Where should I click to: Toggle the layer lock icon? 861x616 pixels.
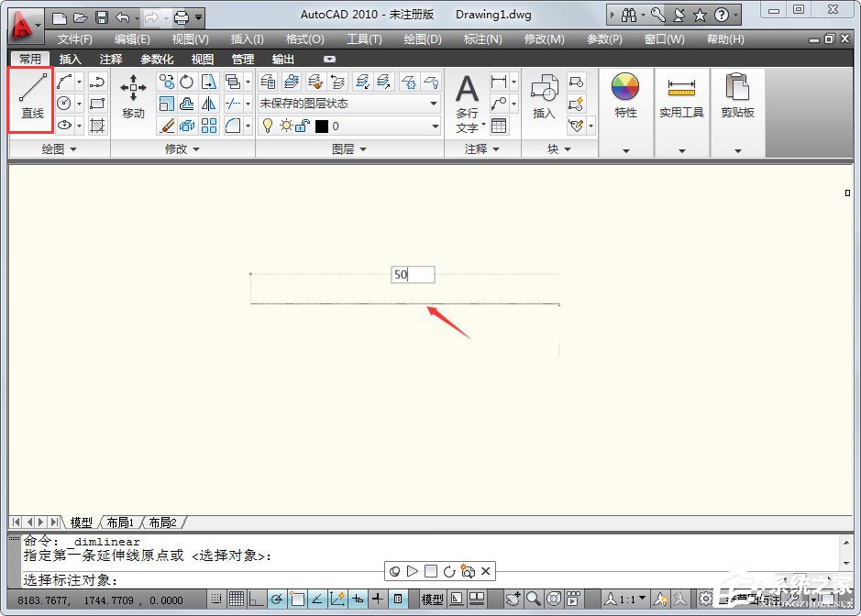[303, 124]
